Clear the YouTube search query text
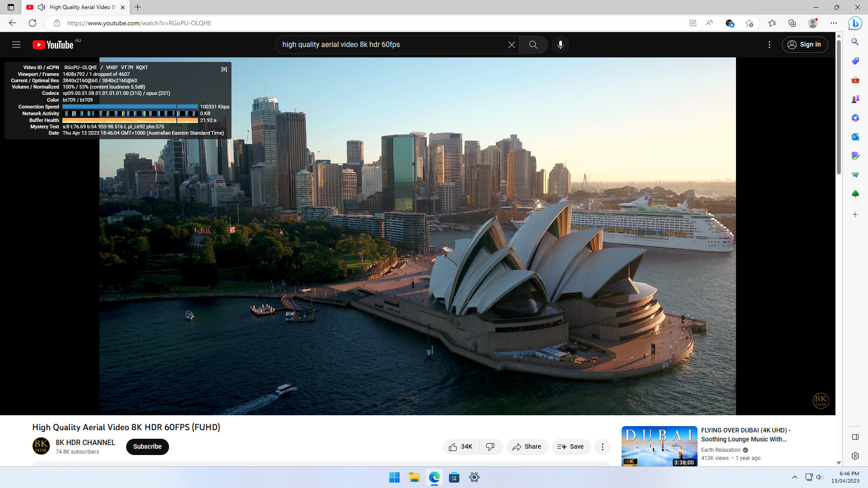 point(511,45)
